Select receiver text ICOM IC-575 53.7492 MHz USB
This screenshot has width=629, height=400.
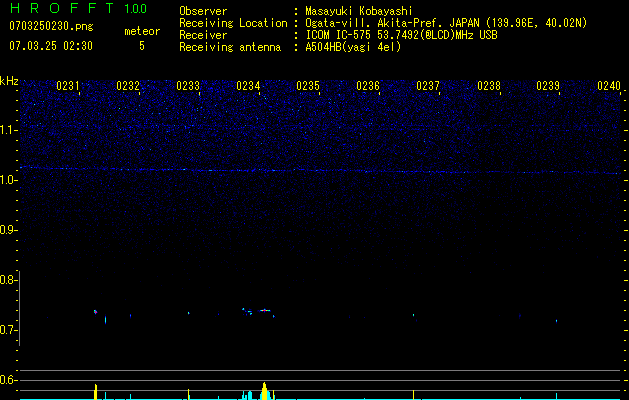[x=401, y=35]
